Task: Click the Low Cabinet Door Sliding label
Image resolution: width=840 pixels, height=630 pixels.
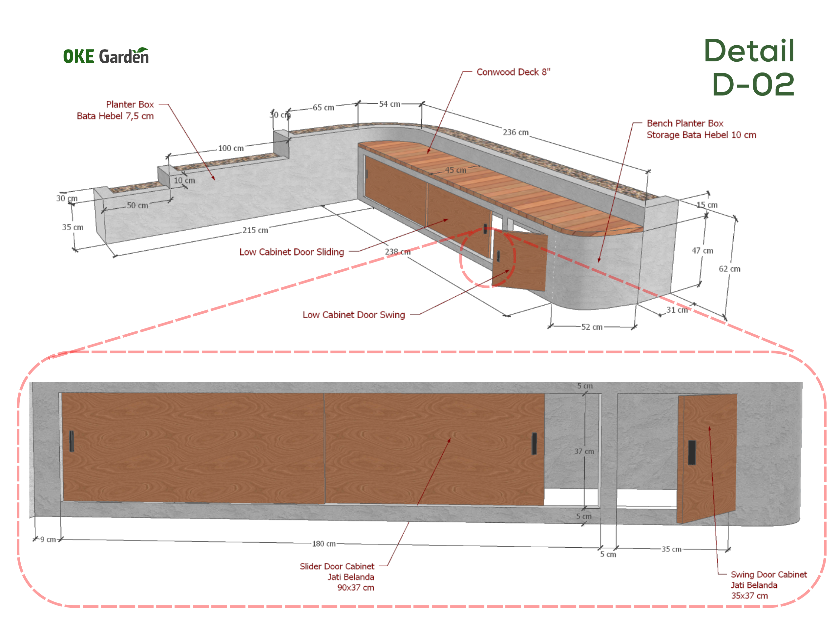Action: pos(291,252)
